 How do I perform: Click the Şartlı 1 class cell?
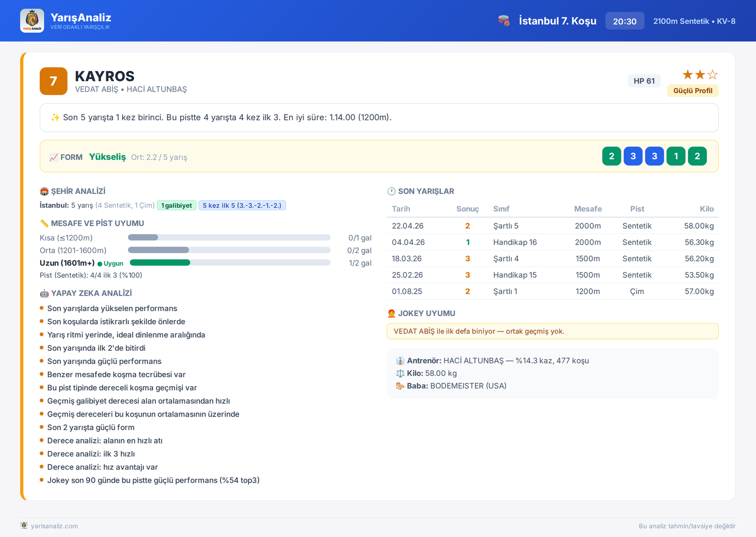pos(505,291)
